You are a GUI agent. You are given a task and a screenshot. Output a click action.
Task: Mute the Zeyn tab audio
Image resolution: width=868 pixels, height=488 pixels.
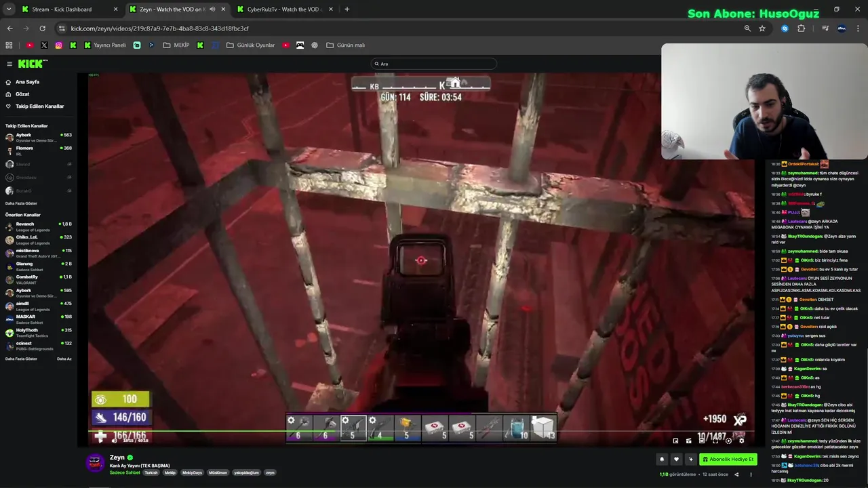pyautogui.click(x=212, y=9)
